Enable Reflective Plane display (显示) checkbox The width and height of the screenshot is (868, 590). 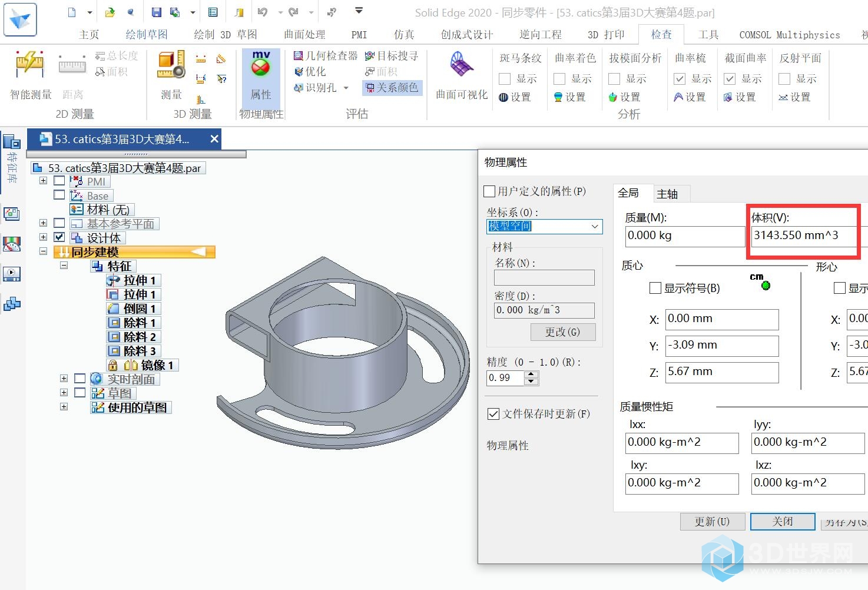coord(784,79)
